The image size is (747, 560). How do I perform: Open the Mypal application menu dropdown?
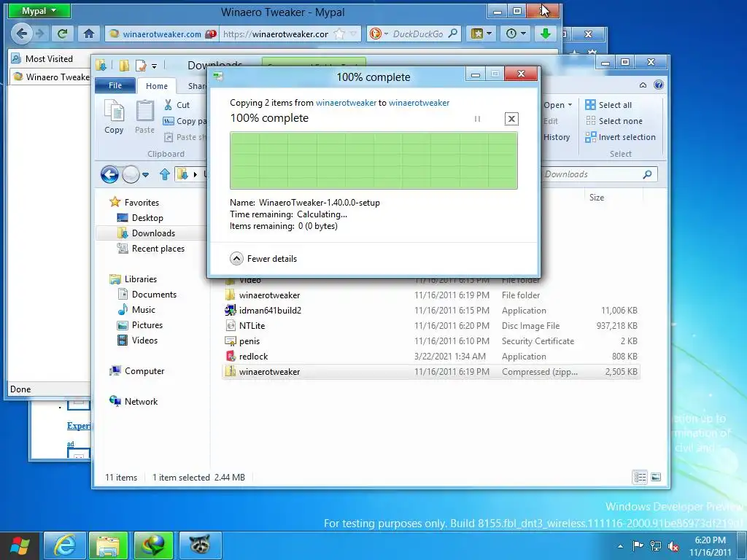point(39,11)
